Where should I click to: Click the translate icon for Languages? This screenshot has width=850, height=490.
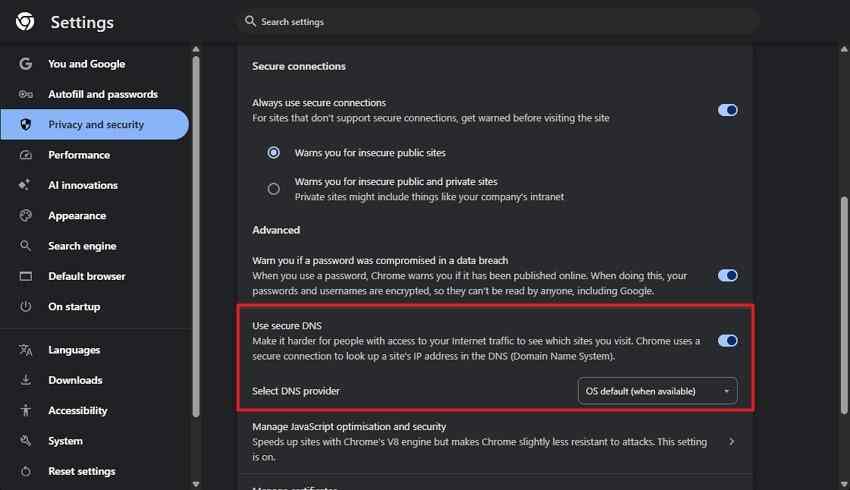coord(25,350)
